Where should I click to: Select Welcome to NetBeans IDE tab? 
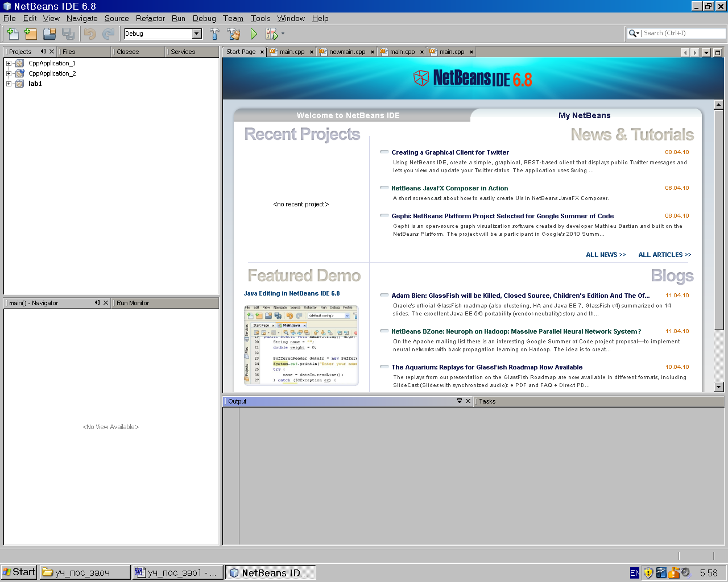tap(348, 115)
